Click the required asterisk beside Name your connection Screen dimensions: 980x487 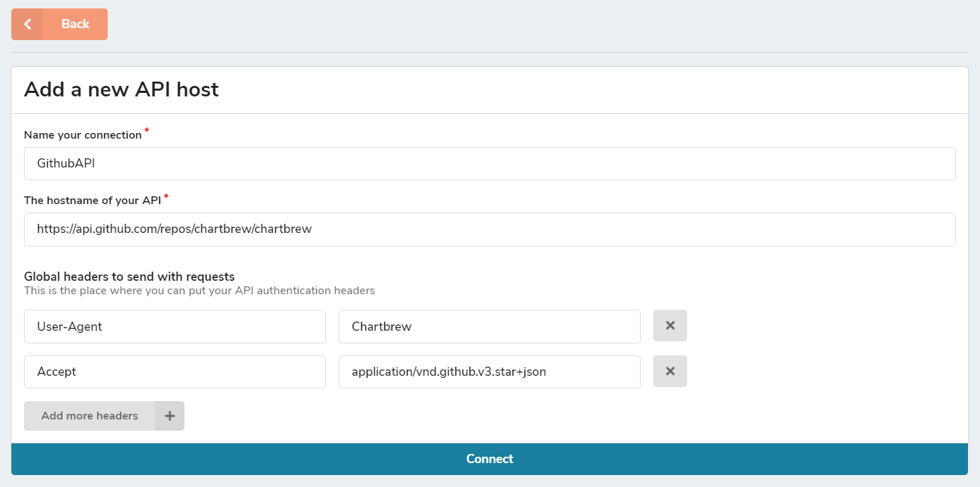pyautogui.click(x=146, y=130)
